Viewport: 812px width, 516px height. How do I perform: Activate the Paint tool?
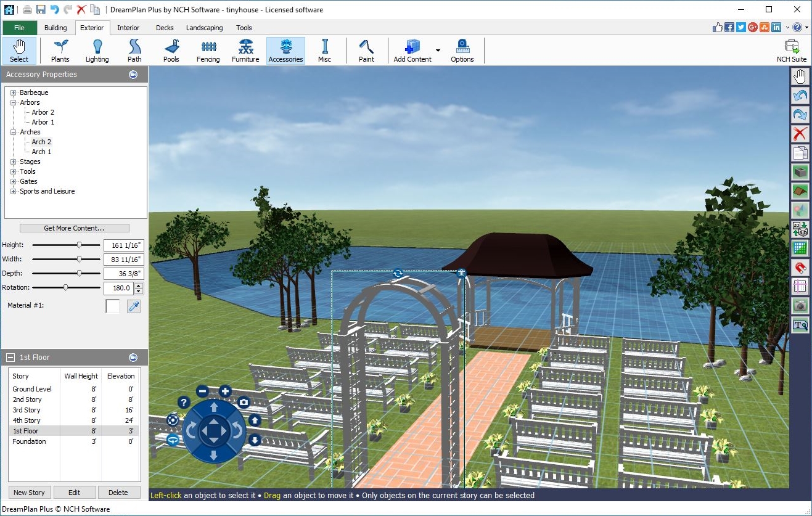point(366,50)
